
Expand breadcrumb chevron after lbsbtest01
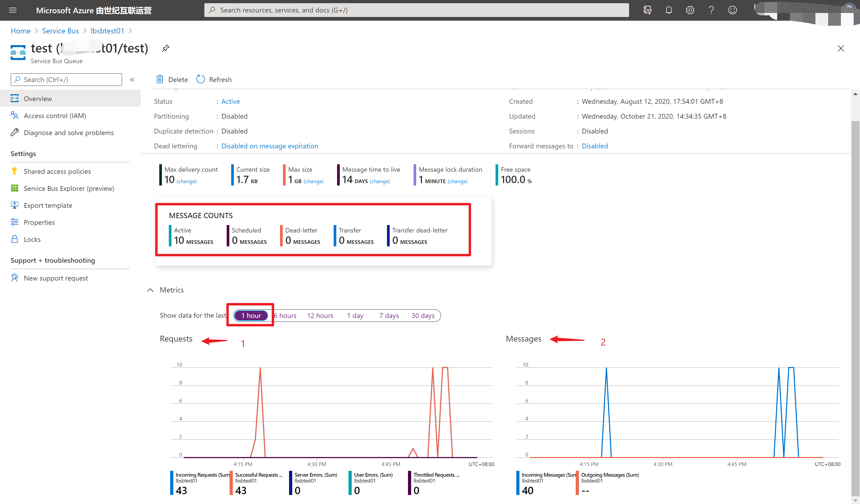coord(130,31)
